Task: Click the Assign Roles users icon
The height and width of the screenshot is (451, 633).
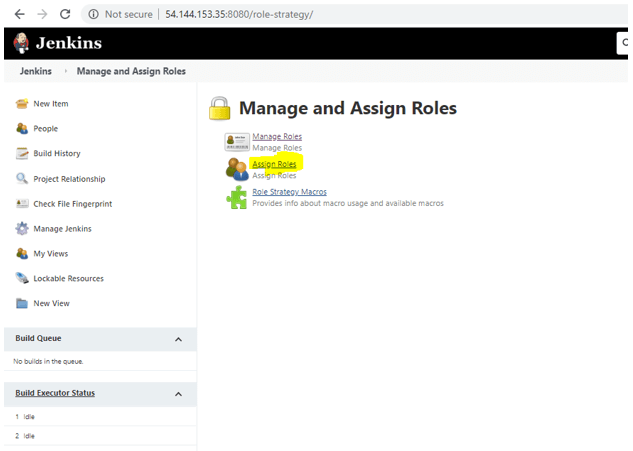Action: pos(236,168)
